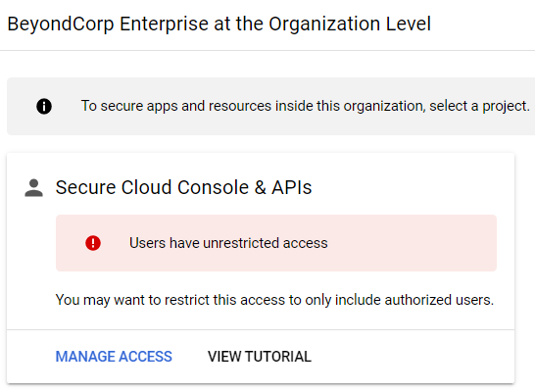The image size is (535, 392).
Task: Click the select a project info banner text
Action: click(x=305, y=106)
